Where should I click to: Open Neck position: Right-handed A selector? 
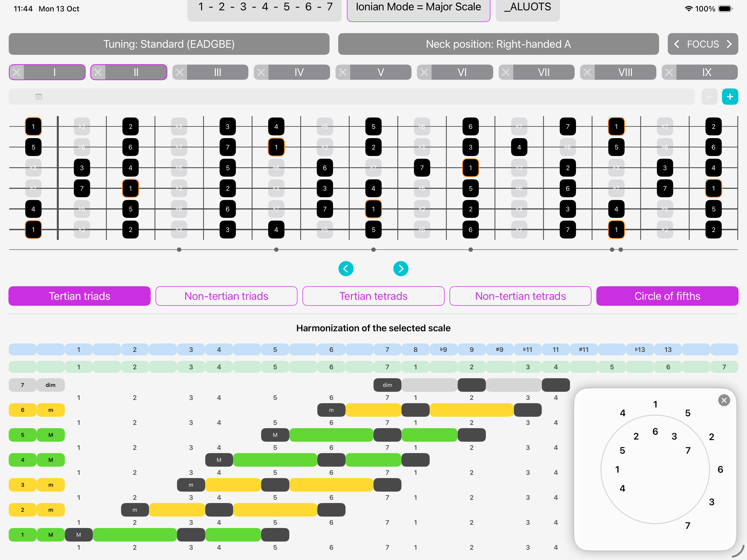[498, 44]
